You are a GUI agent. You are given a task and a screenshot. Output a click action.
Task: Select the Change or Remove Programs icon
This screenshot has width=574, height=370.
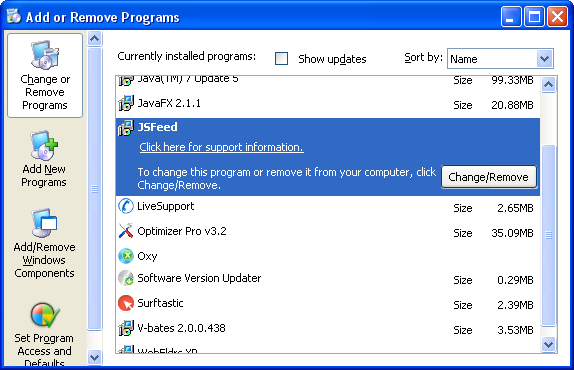pos(45,55)
